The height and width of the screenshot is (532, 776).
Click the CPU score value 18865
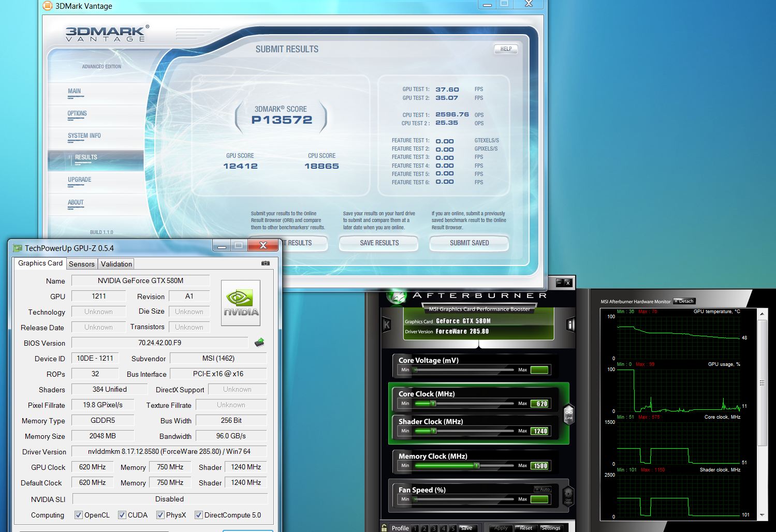pyautogui.click(x=321, y=166)
